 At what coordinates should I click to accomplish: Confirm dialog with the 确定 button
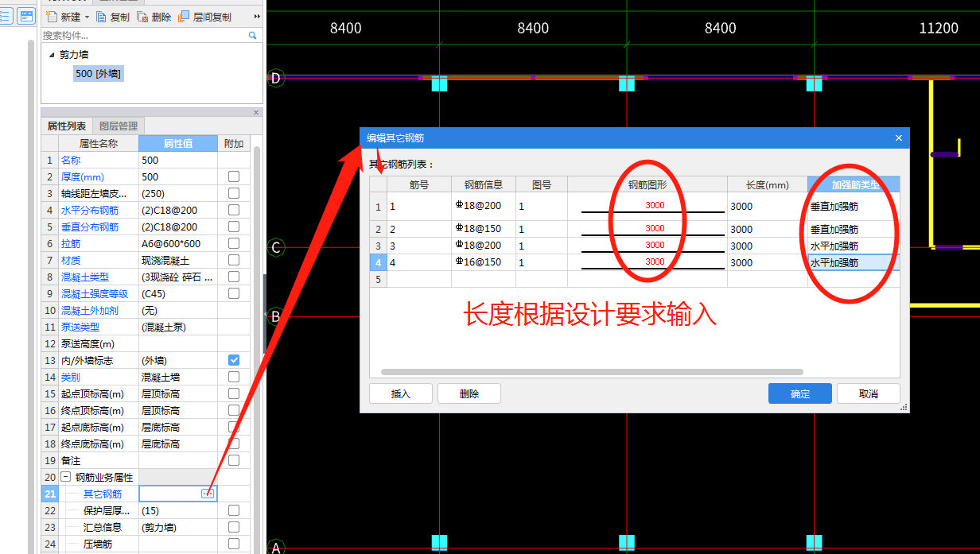(799, 393)
